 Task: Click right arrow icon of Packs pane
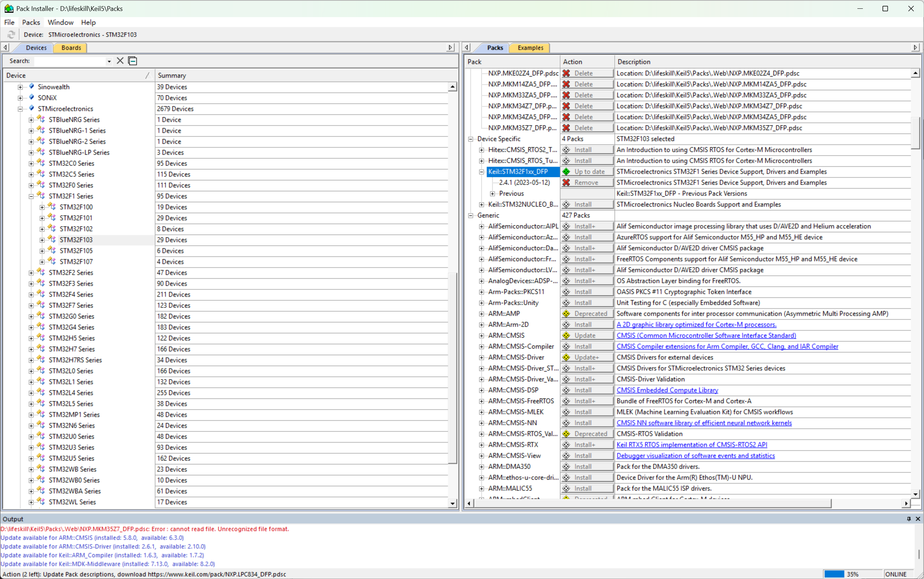point(916,47)
